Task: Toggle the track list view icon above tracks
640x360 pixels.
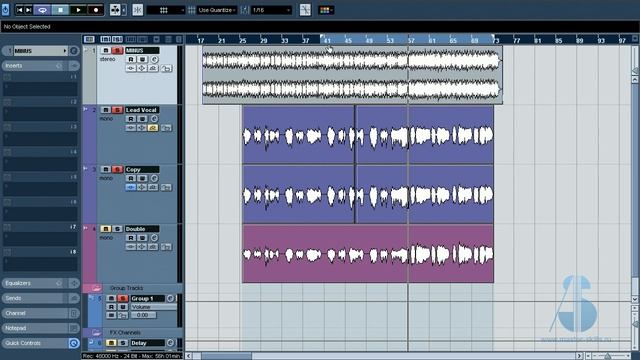Action: (89, 39)
